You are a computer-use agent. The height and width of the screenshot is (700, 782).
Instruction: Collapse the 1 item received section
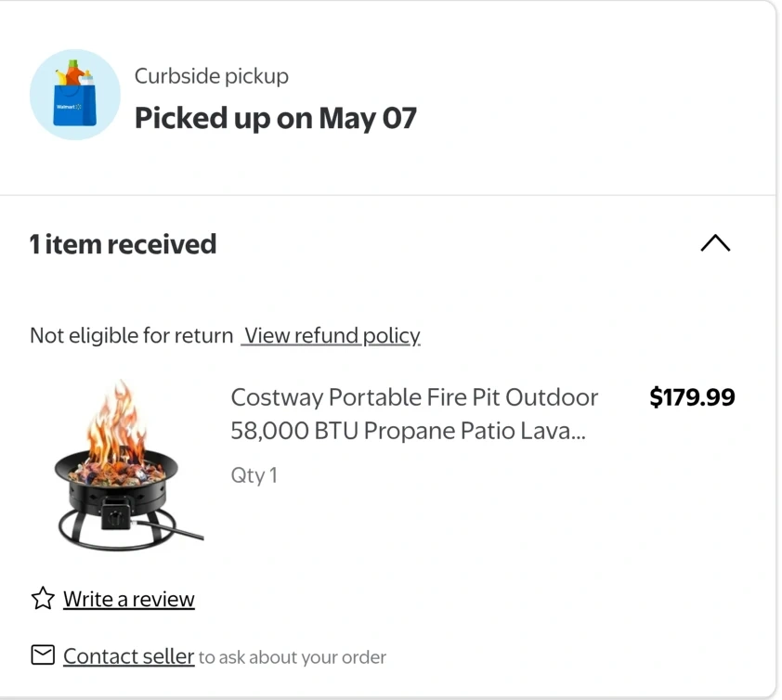(x=714, y=244)
